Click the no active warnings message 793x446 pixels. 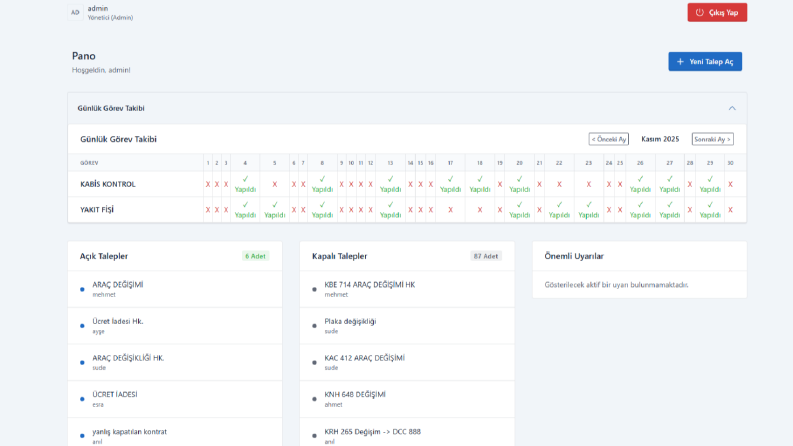(x=616, y=285)
